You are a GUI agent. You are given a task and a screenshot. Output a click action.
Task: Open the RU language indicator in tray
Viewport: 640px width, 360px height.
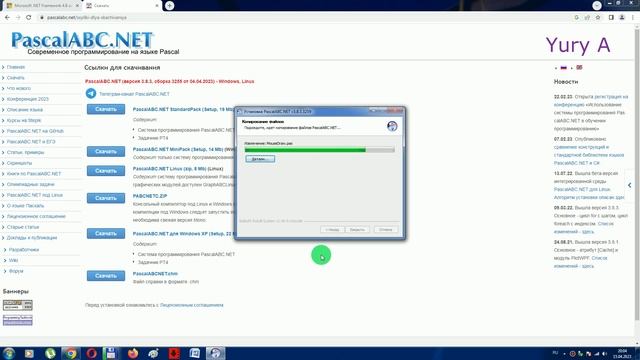[555, 353]
